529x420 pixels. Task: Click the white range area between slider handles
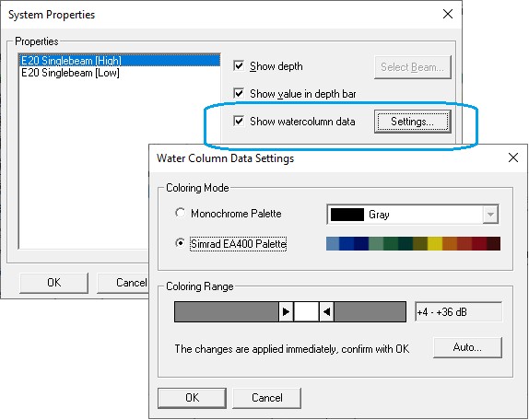click(x=306, y=312)
